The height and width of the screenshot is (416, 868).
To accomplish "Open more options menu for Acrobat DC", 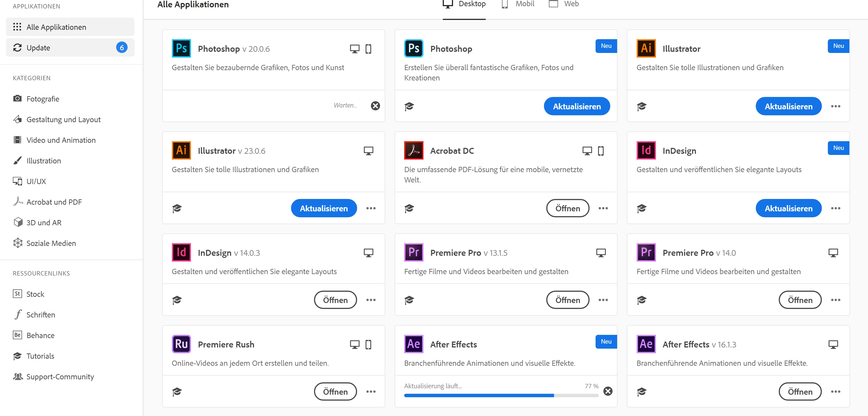I will tap(603, 208).
